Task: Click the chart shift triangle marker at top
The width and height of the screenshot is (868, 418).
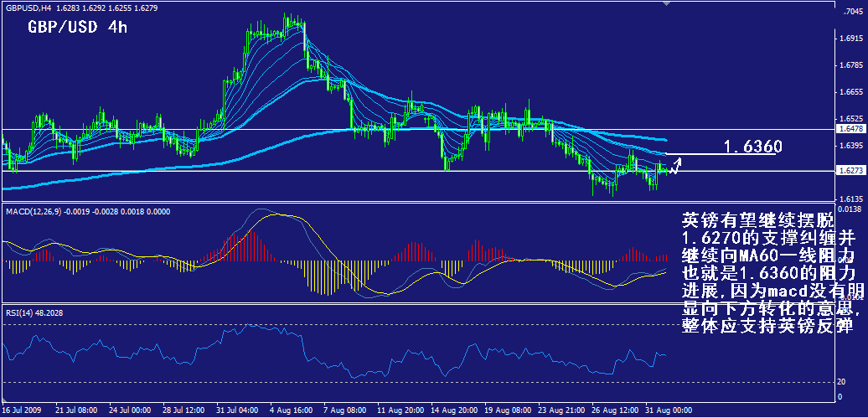Action: click(x=667, y=4)
